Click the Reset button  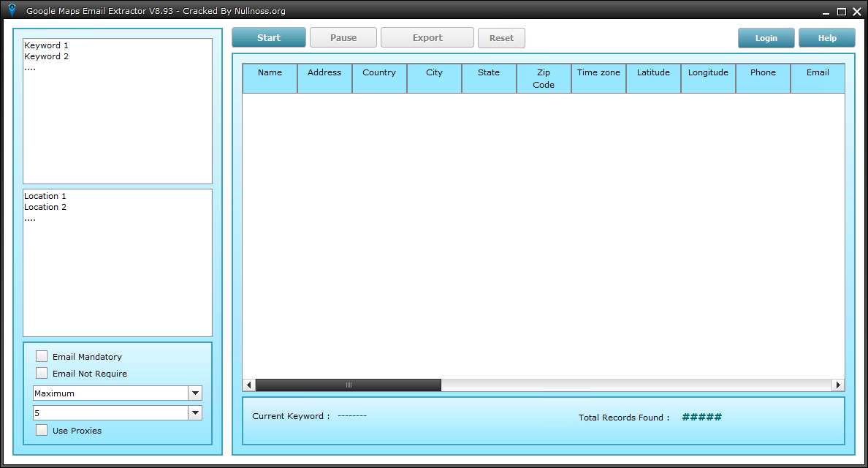pos(501,38)
